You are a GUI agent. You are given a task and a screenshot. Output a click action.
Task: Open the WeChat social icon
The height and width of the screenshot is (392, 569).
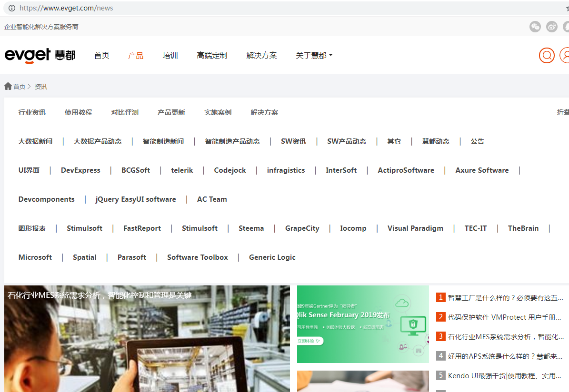(535, 27)
